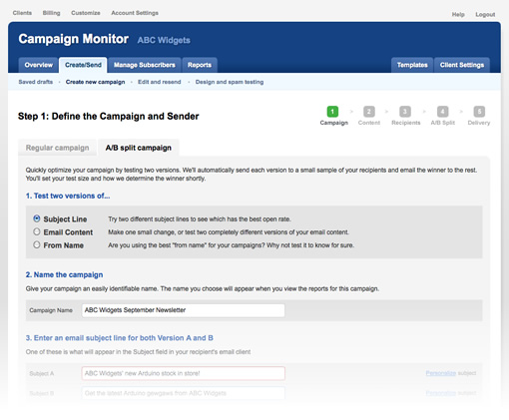This screenshot has height=420, width=509.
Task: Select the From Name radio button
Action: click(37, 244)
